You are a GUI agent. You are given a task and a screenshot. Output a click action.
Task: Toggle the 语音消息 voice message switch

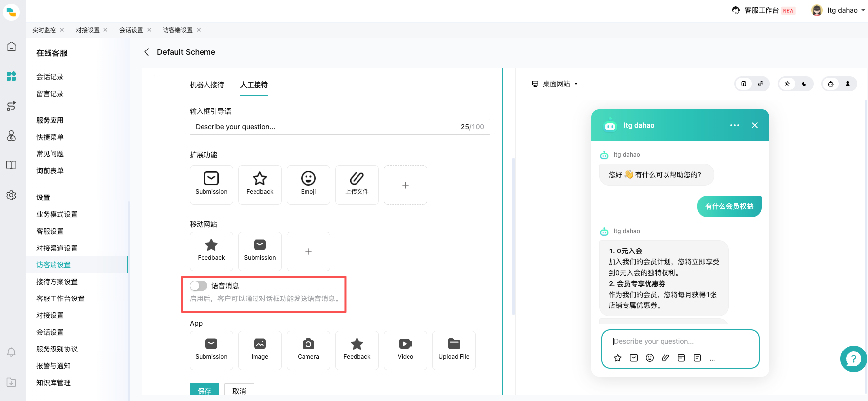[199, 286]
